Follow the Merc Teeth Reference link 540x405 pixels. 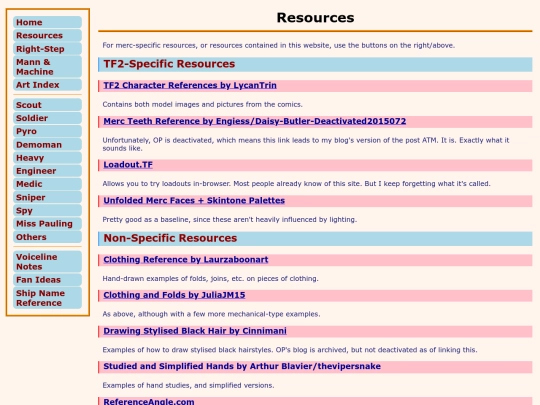click(x=255, y=121)
